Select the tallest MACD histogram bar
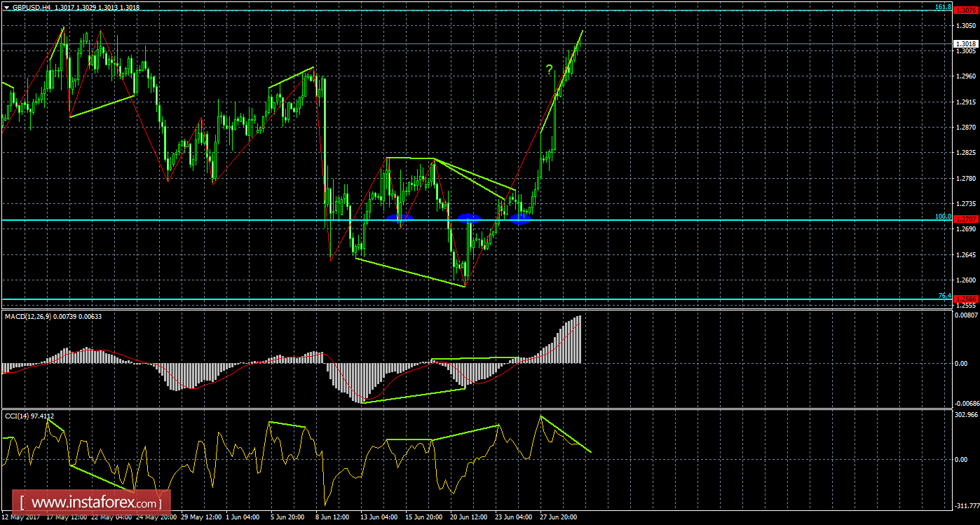Viewport: 980px width, 525px height. (x=579, y=336)
